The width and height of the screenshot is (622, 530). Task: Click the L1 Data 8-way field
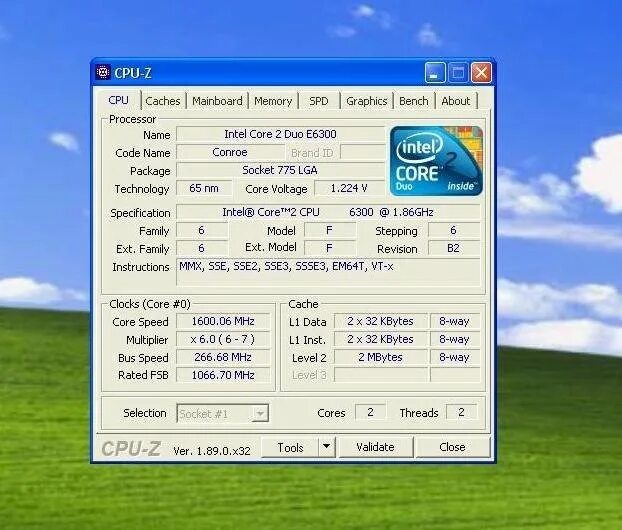tap(455, 321)
